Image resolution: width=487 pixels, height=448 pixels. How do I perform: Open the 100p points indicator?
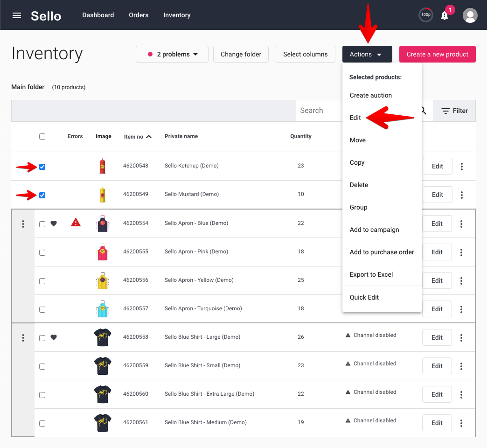pyautogui.click(x=425, y=15)
